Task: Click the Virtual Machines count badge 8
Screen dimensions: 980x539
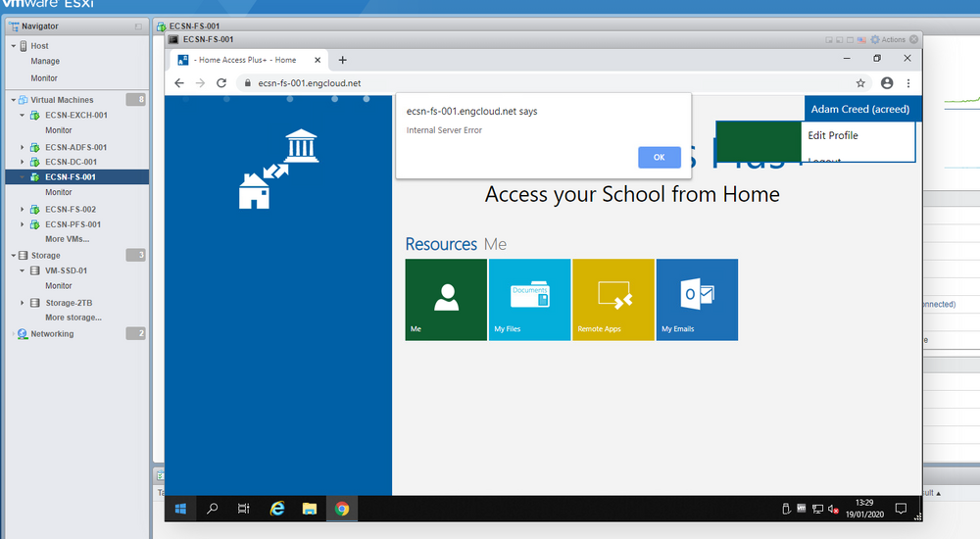Action: [136, 99]
